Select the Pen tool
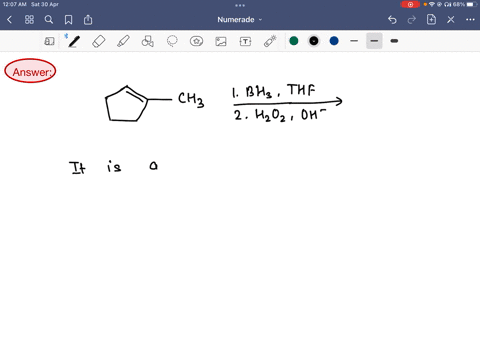The height and width of the screenshot is (360, 480). [74, 41]
